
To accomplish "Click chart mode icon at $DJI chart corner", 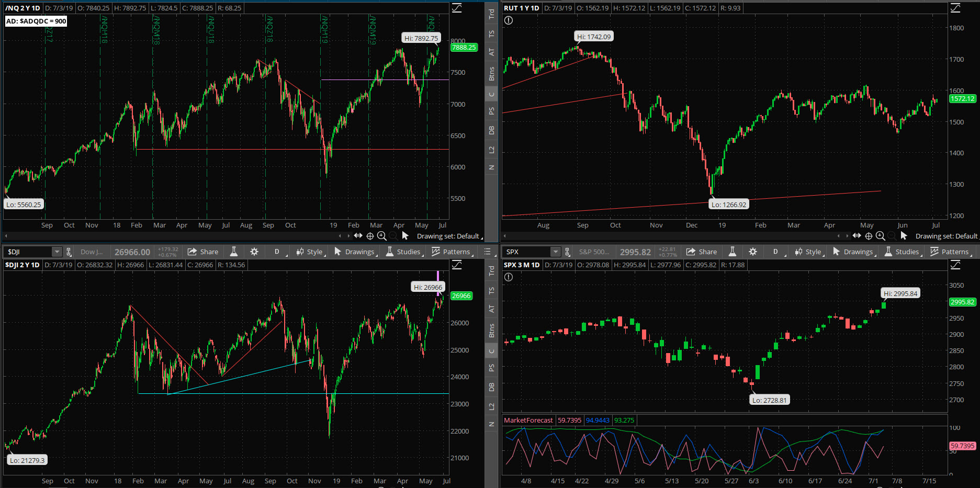I will click(457, 265).
